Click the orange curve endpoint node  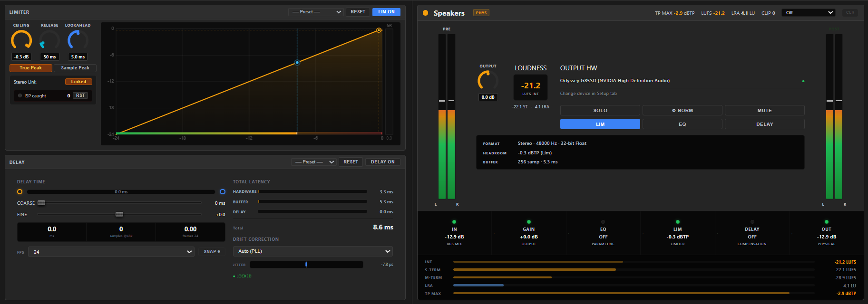click(x=379, y=30)
